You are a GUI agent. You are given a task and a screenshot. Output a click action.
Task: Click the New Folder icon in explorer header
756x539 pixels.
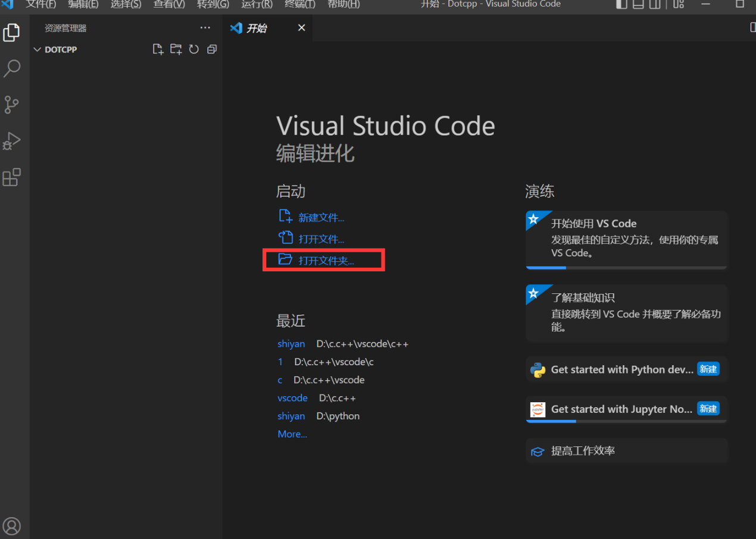[176, 49]
